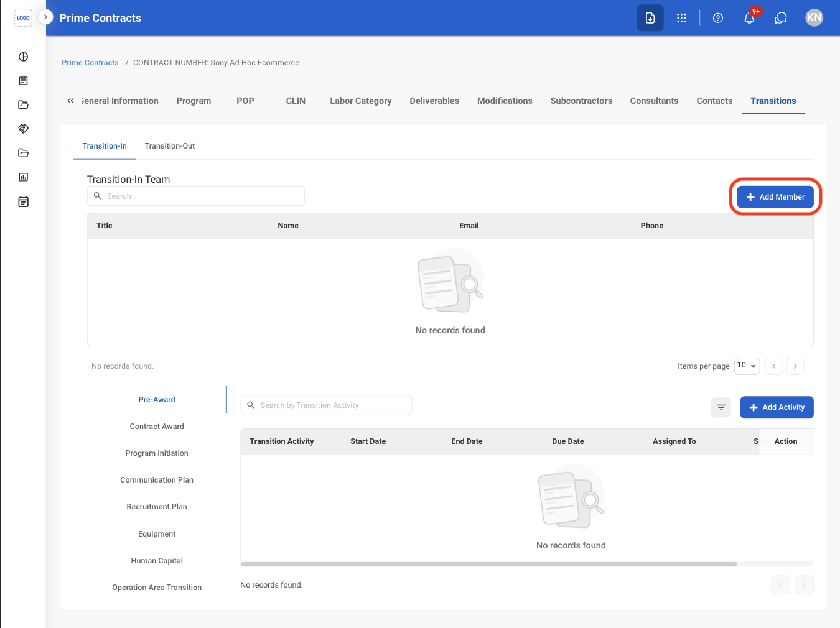Open the notifications bell icon

pyautogui.click(x=750, y=18)
